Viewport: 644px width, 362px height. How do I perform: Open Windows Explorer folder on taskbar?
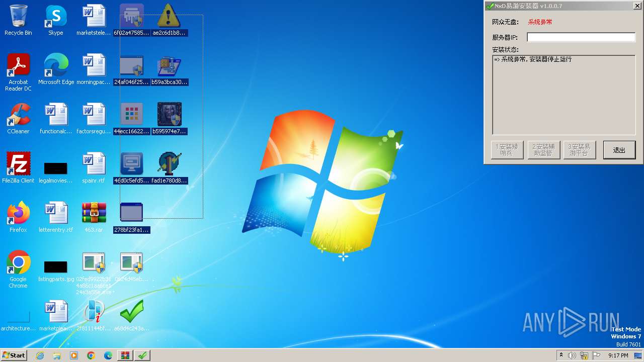57,355
